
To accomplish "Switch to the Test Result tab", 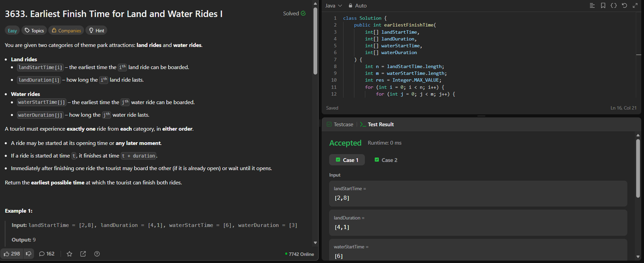I will (x=377, y=125).
